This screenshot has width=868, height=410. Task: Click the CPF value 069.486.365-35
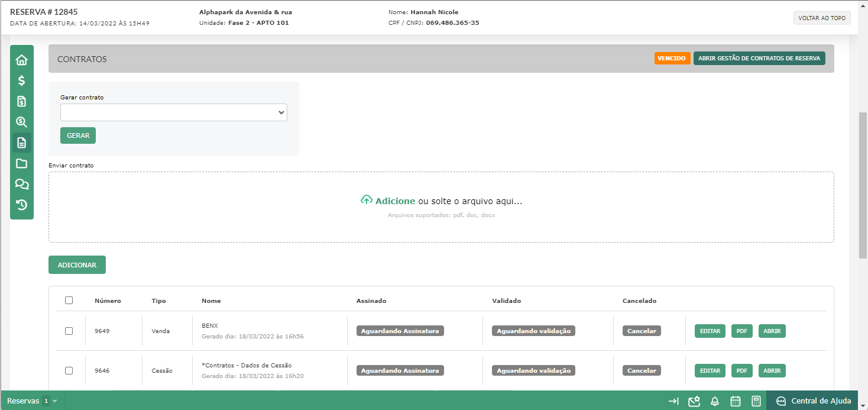pyautogui.click(x=452, y=23)
